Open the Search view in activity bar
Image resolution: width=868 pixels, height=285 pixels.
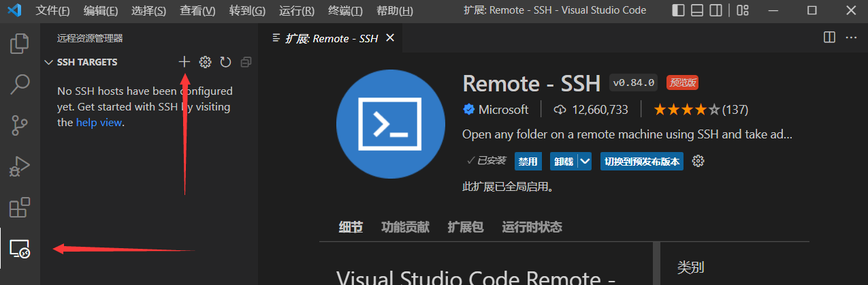pyautogui.click(x=20, y=85)
